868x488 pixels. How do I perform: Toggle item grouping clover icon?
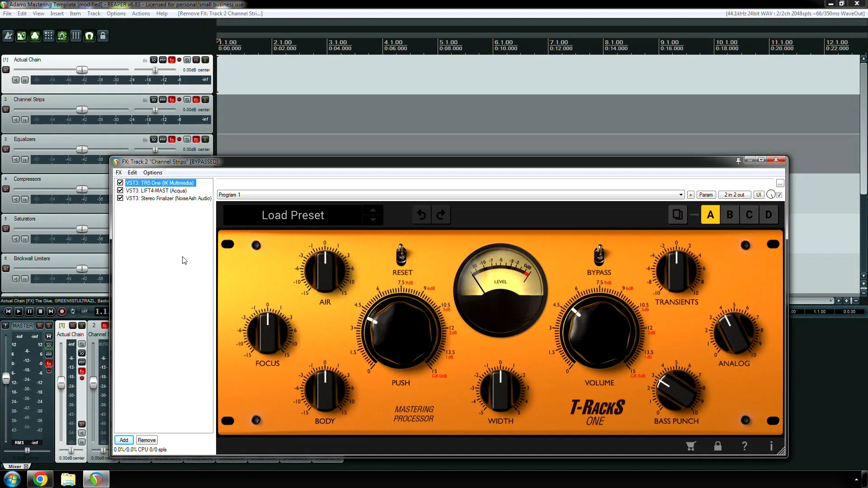click(35, 36)
